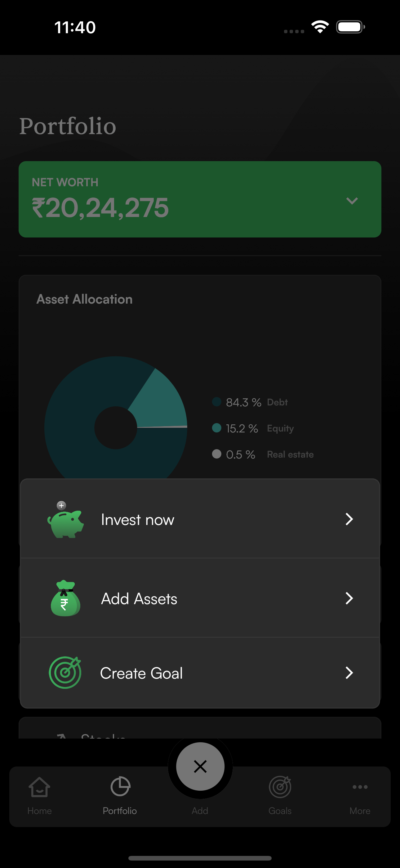Tap the Net Worth amount
Viewport: 400px width, 868px height.
[100, 208]
